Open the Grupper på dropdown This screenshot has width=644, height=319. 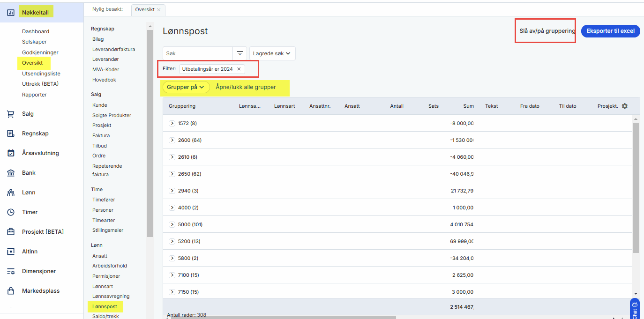pyautogui.click(x=186, y=87)
